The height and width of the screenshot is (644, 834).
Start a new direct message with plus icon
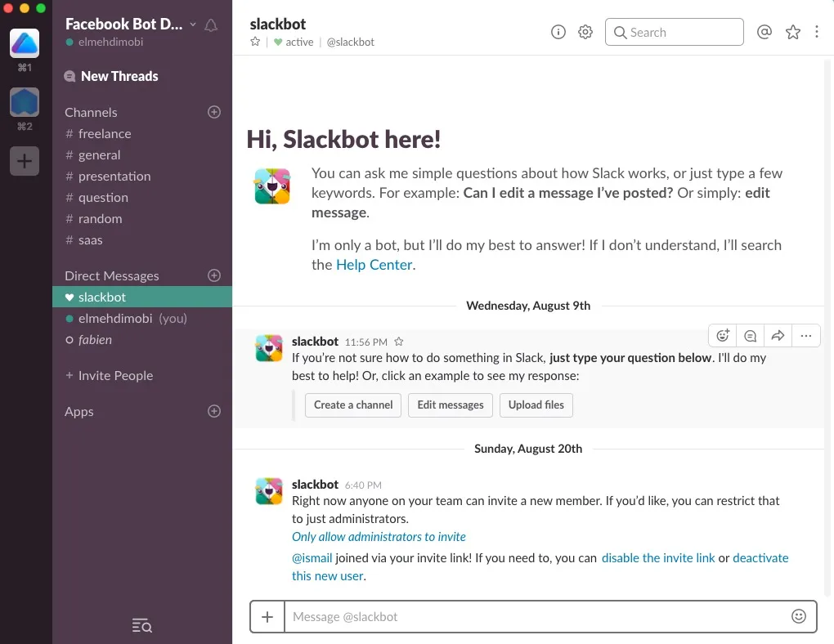point(214,275)
